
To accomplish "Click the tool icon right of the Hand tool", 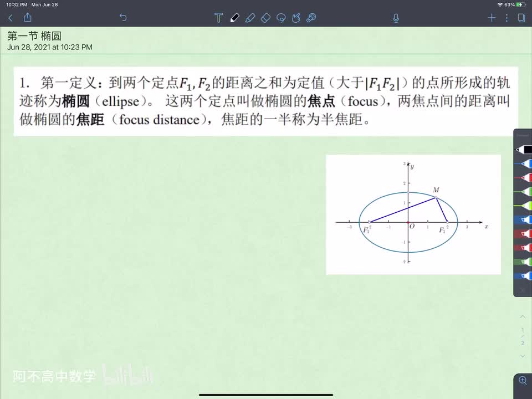I will tap(311, 18).
